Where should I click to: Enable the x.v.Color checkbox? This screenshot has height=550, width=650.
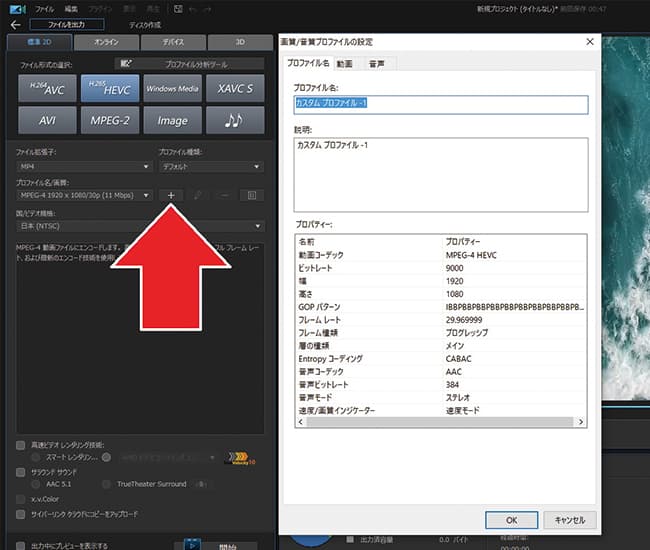pyautogui.click(x=20, y=499)
